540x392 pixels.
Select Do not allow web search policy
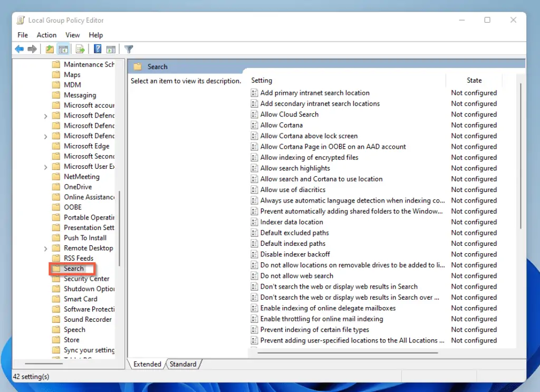click(296, 276)
